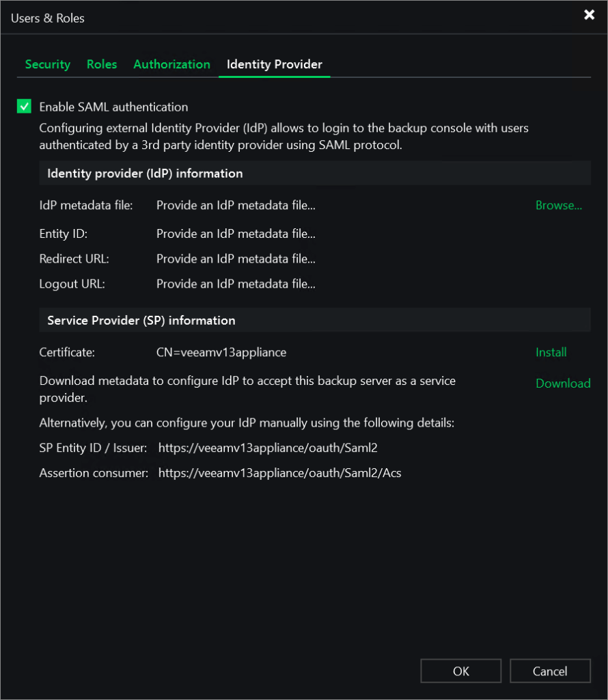This screenshot has height=700, width=608.
Task: Open the Roles tab
Action: 102,64
